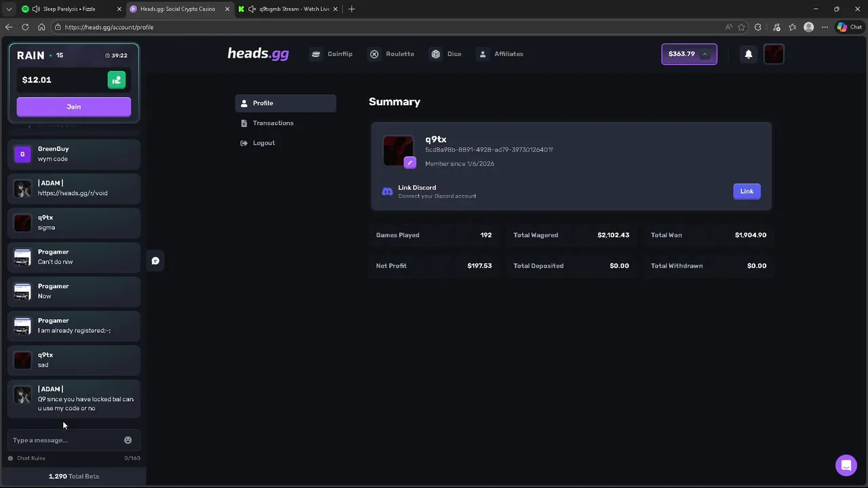Screen dimensions: 868x488
Task: Open the Copilot Chat icon
Action: [849, 27]
